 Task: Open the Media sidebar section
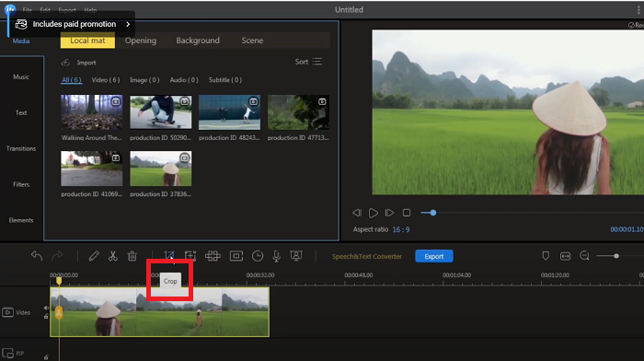tap(21, 41)
